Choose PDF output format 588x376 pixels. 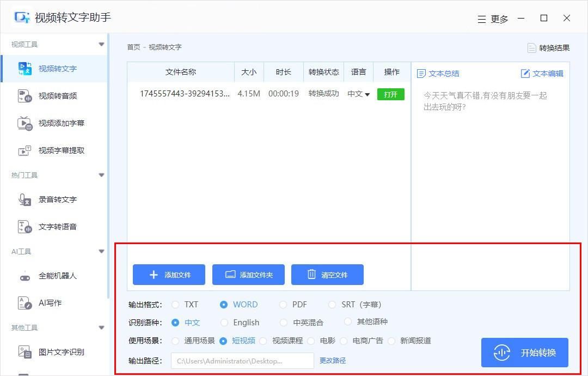click(283, 305)
